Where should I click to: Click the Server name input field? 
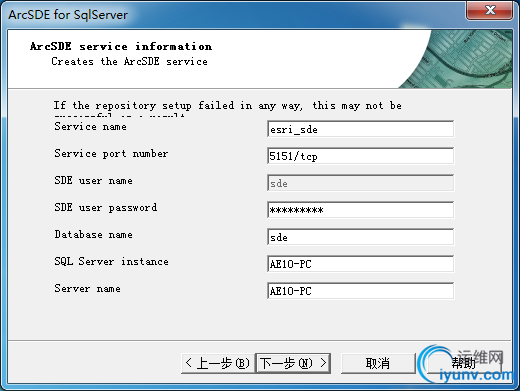(360, 291)
